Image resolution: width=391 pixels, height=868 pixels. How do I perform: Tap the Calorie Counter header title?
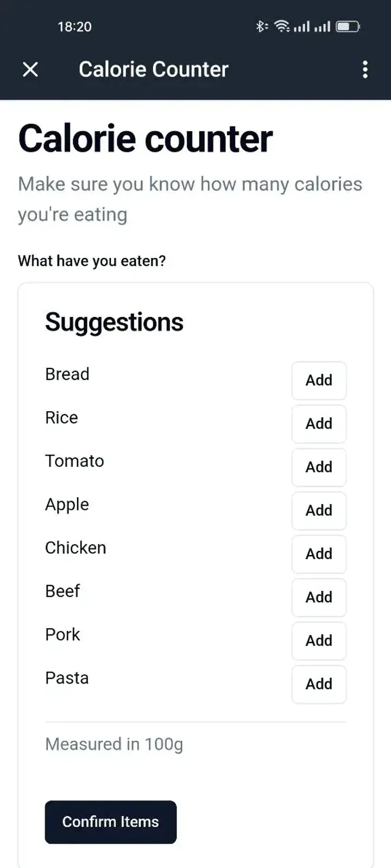click(x=154, y=69)
